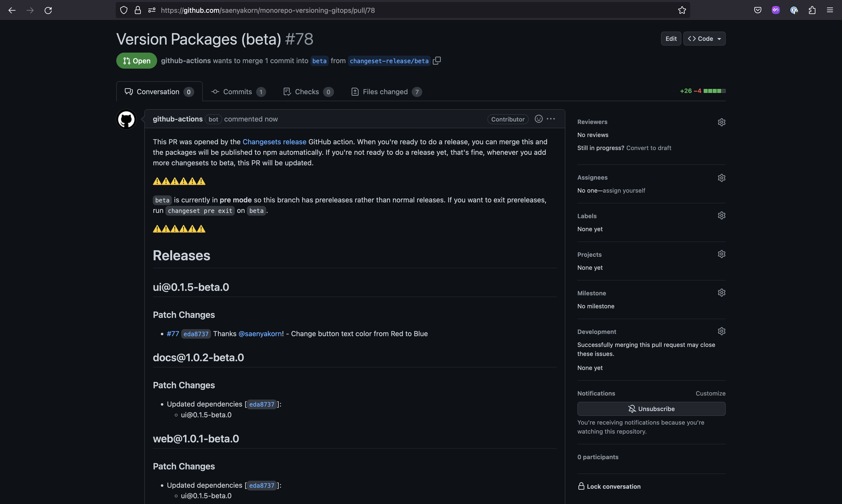Open comment options three-dot menu
The width and height of the screenshot is (842, 504).
[x=551, y=118]
